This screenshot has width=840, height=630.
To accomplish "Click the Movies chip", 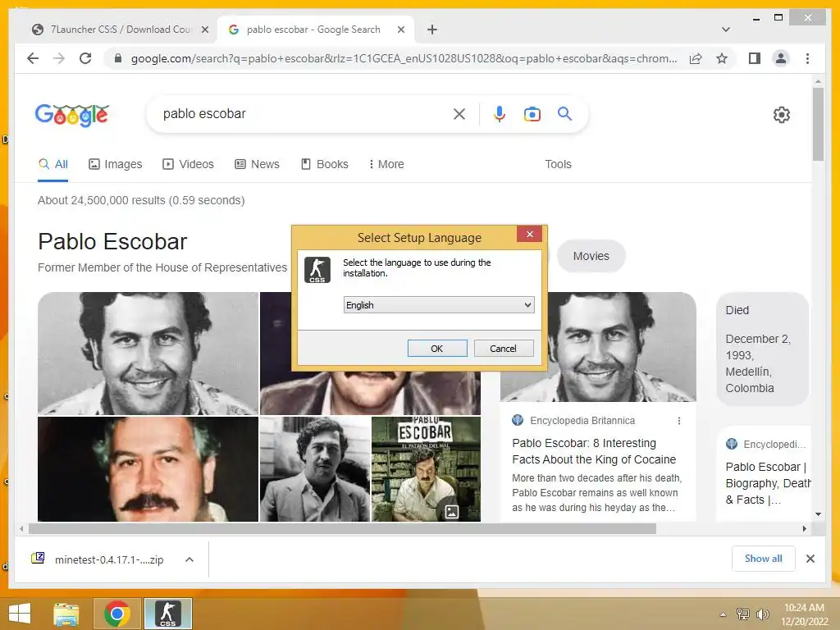I will (x=591, y=256).
